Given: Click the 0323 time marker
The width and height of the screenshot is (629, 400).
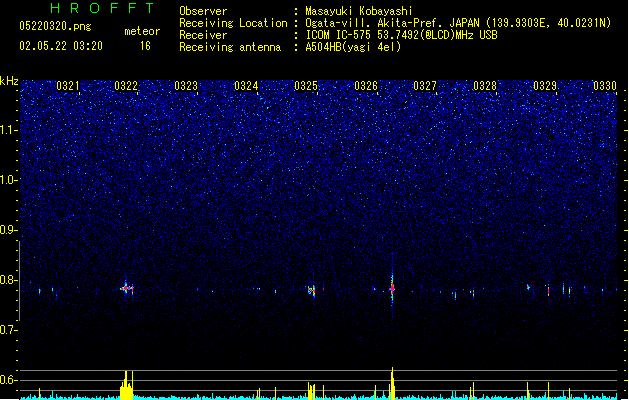Looking at the screenshot, I should [186, 86].
